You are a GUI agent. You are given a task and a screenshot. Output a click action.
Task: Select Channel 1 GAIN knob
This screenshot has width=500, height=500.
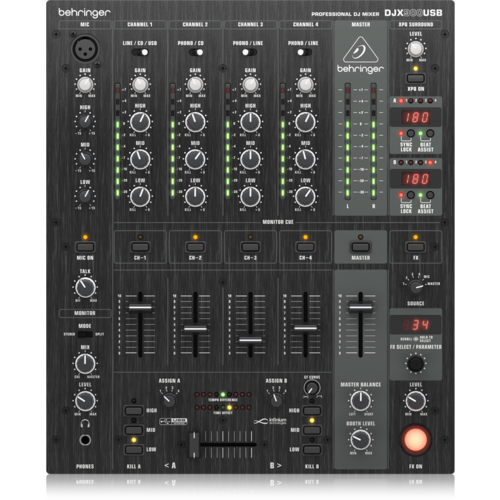140,84
